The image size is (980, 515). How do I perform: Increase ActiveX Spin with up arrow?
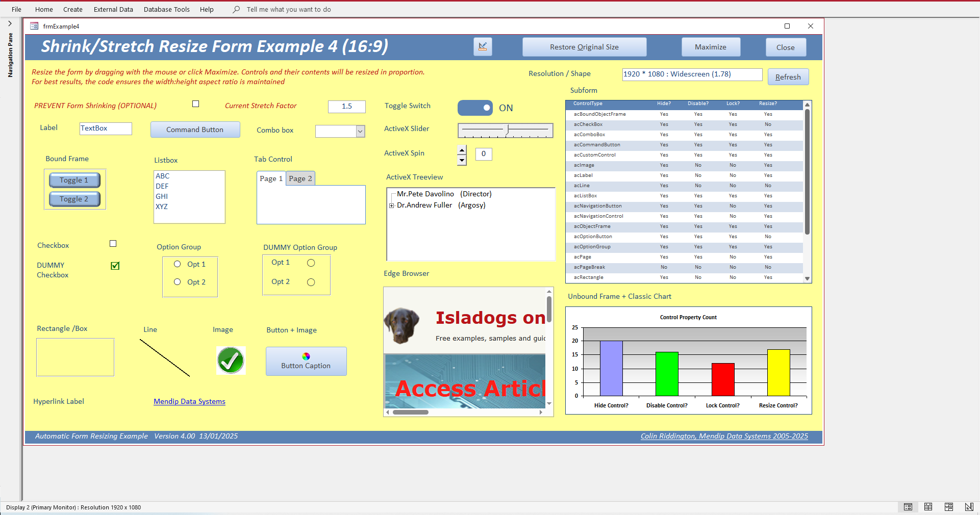[x=462, y=150]
